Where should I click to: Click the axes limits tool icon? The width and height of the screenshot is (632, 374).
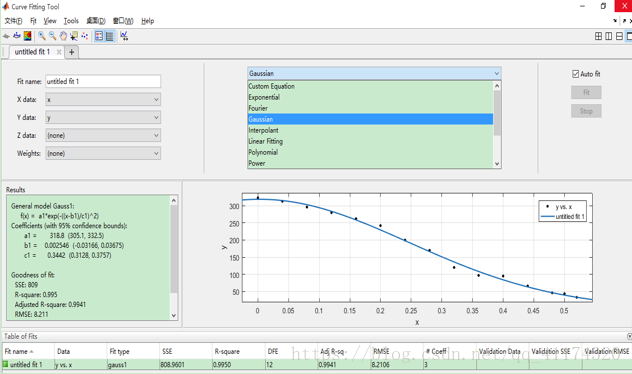124,36
